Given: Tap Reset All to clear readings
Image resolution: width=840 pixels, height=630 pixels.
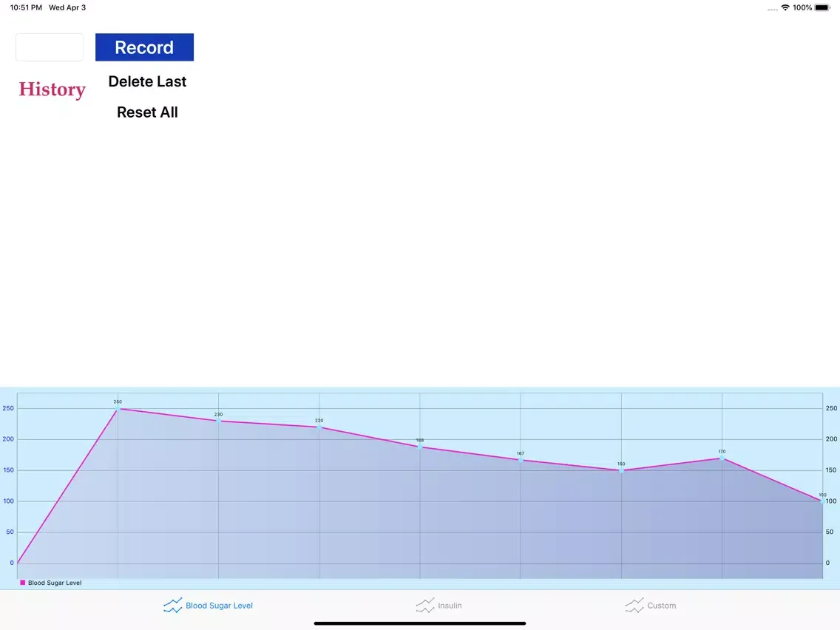Looking at the screenshot, I should pos(147,112).
